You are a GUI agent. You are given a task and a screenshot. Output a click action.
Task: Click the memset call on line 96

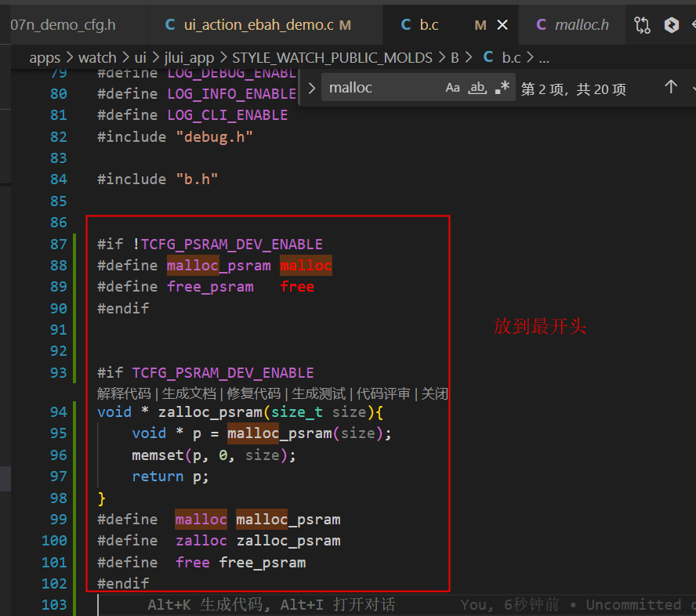click(x=213, y=455)
